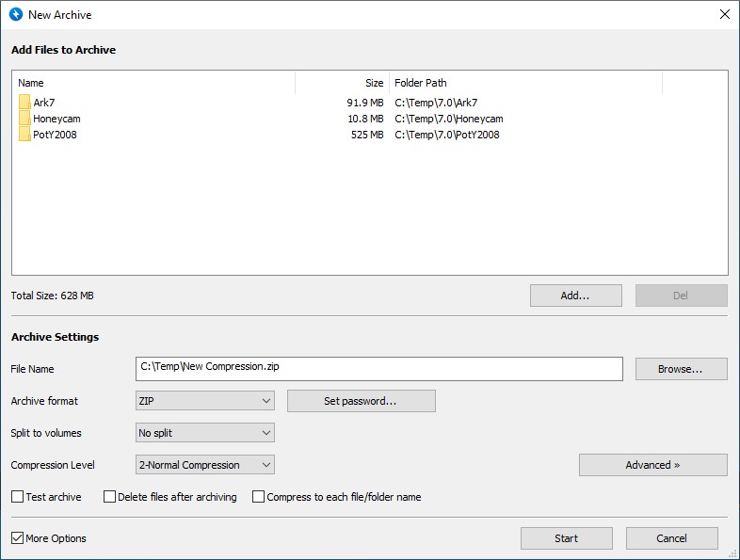The height and width of the screenshot is (560, 740).
Task: Toggle Delete files after archiving
Action: (110, 497)
